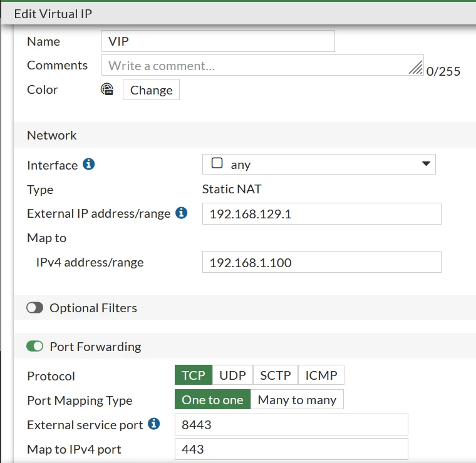Click the 0/255 character counter
This screenshot has width=476, height=463.
[443, 71]
